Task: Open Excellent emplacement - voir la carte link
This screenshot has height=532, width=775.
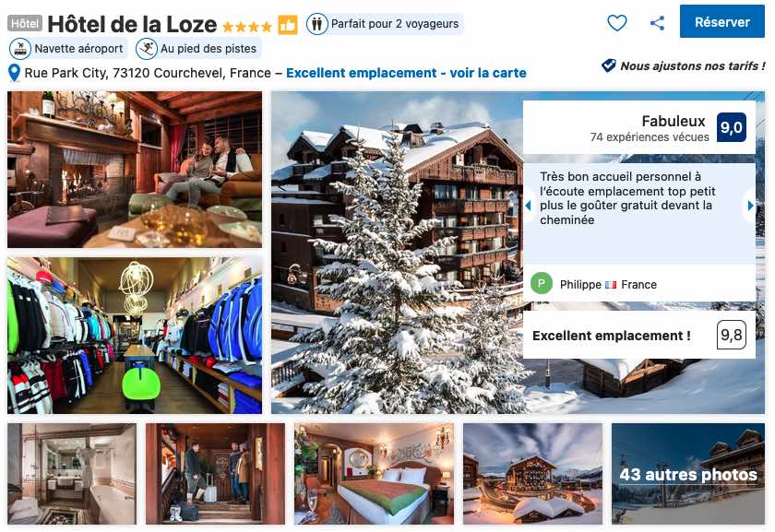Action: pos(406,73)
